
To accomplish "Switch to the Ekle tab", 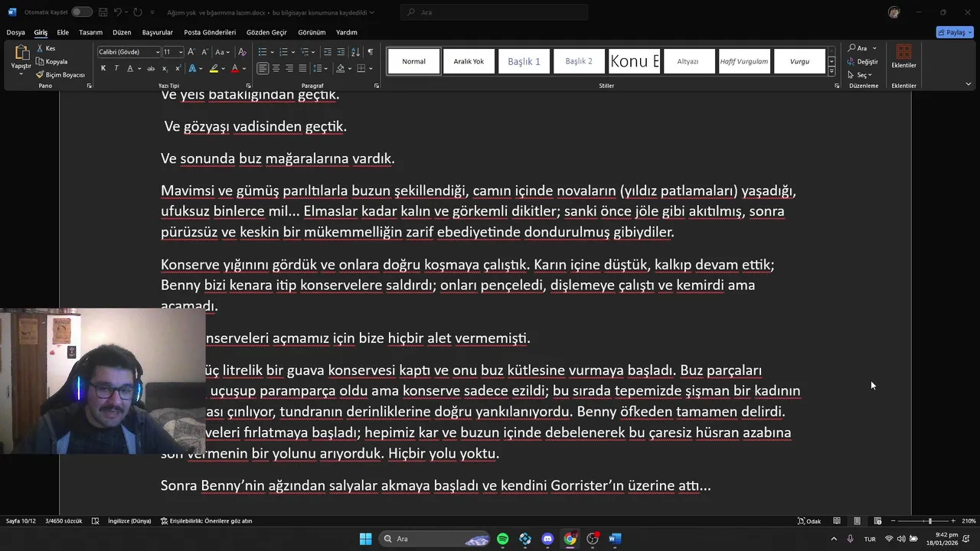I will pyautogui.click(x=63, y=33).
